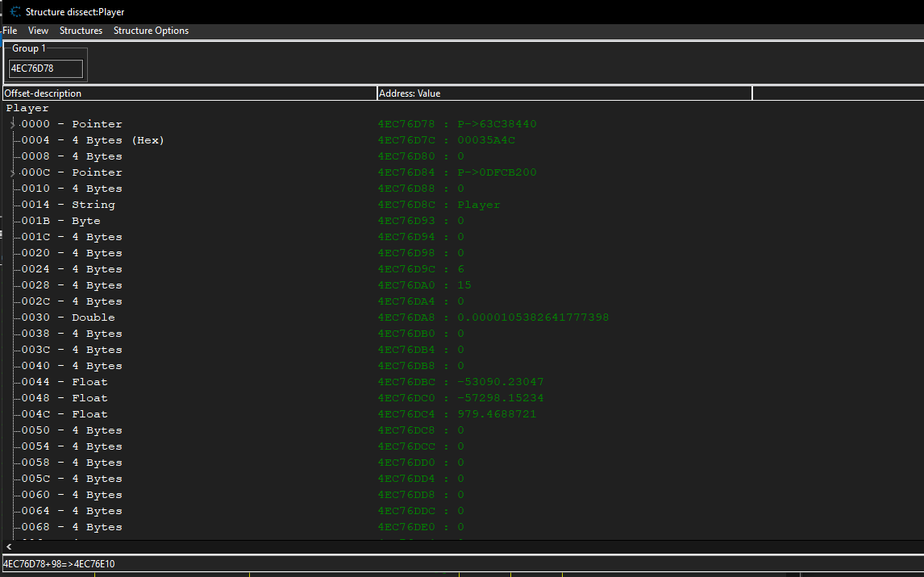The height and width of the screenshot is (577, 924).
Task: Click value 6 at address 4EC76D9C
Action: tap(461, 269)
